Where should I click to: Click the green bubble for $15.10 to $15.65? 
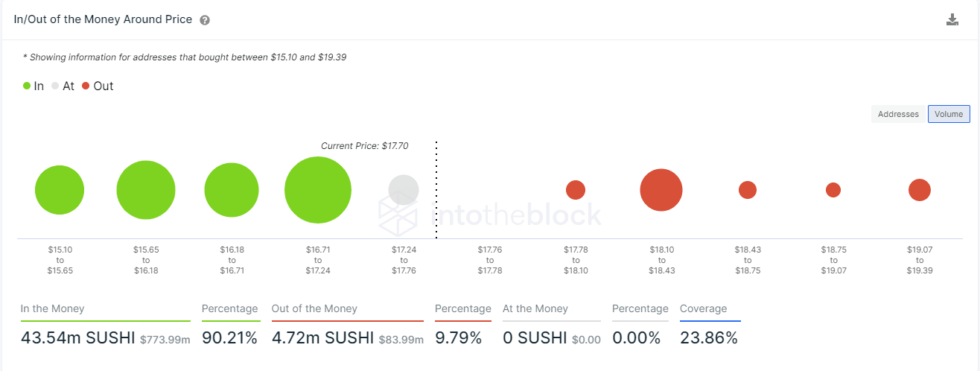pos(60,190)
